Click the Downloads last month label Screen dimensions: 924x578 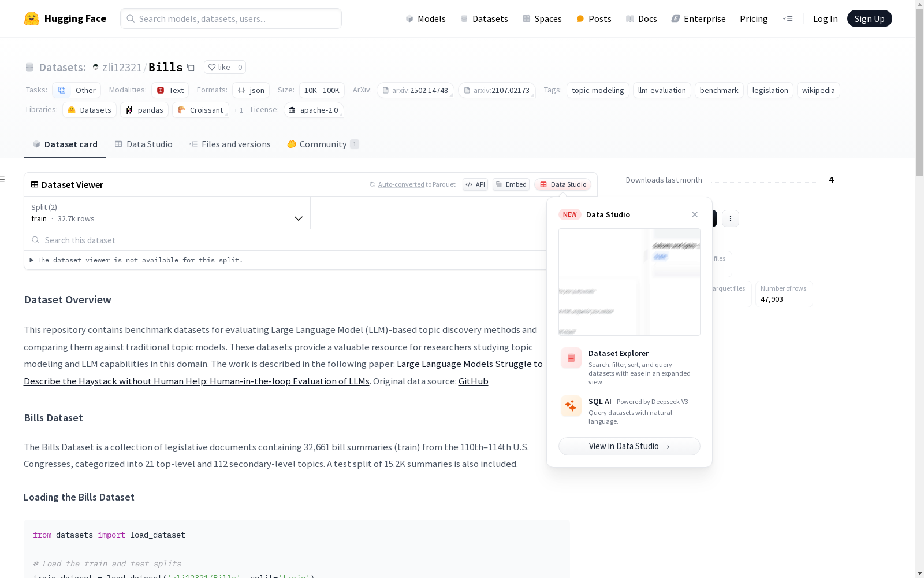click(x=664, y=180)
